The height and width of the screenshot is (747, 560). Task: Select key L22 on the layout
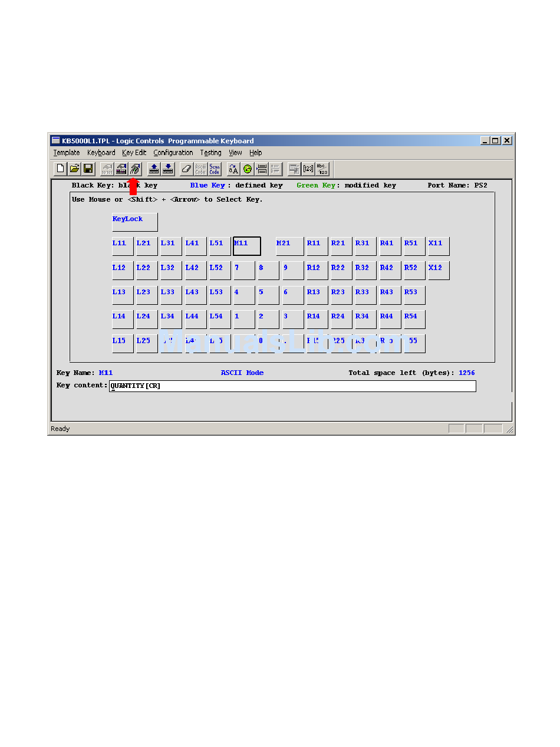pos(147,271)
